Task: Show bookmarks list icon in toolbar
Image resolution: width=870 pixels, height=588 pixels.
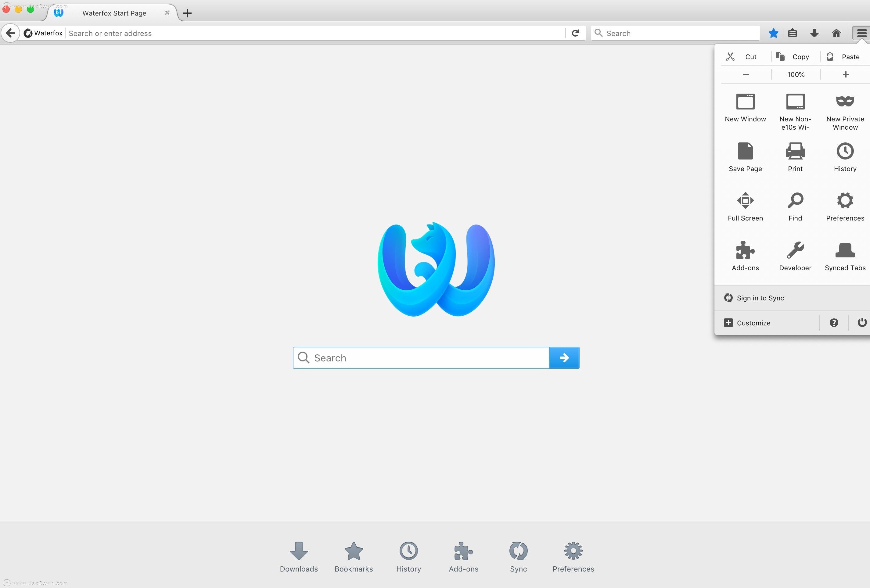Action: (x=792, y=33)
